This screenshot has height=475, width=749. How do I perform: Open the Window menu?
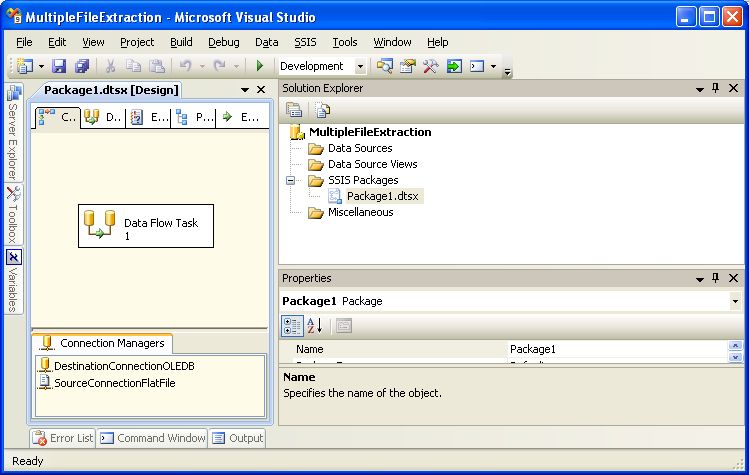tap(392, 42)
